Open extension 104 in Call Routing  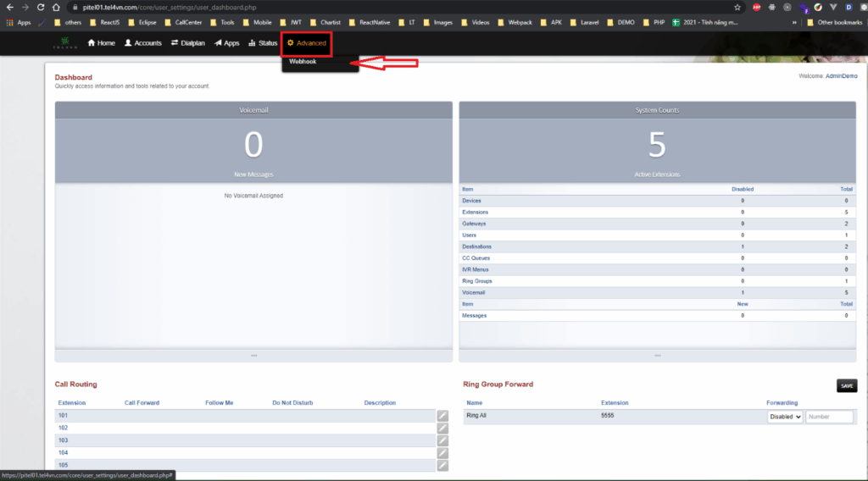click(x=63, y=453)
